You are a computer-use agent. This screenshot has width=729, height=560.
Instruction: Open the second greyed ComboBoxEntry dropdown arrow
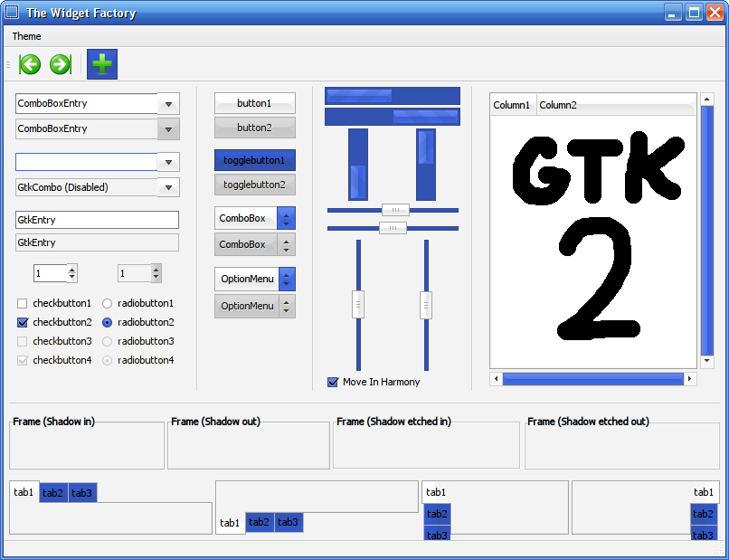(x=168, y=129)
